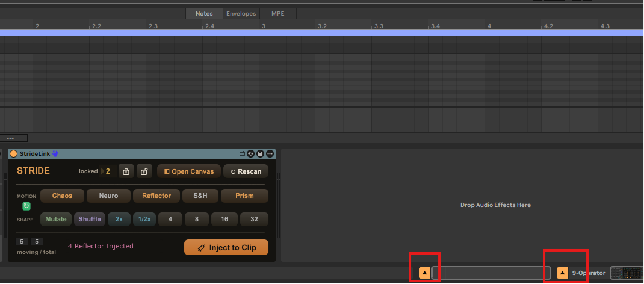Click the closed padlock lock button

(x=126, y=171)
